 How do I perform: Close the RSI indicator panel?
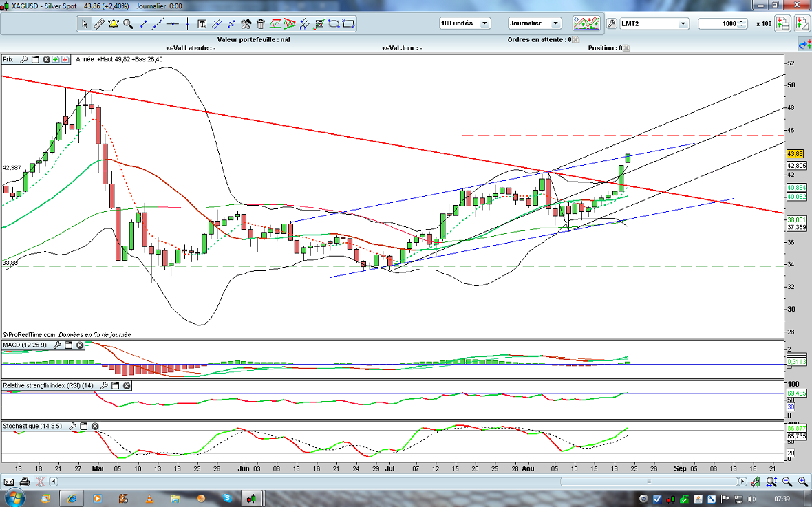pyautogui.click(x=127, y=386)
